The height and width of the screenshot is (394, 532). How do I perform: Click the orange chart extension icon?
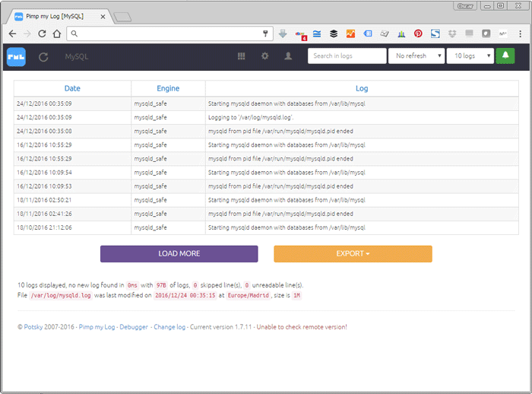350,33
